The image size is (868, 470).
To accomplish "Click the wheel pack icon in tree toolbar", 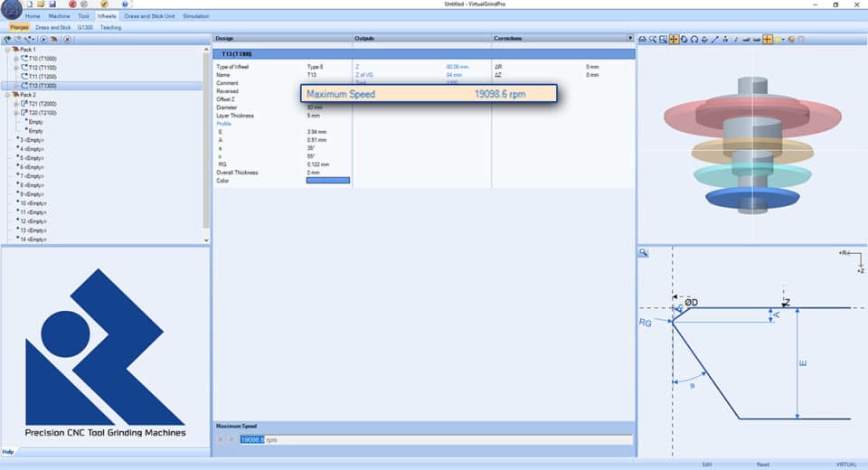I will click(x=53, y=39).
